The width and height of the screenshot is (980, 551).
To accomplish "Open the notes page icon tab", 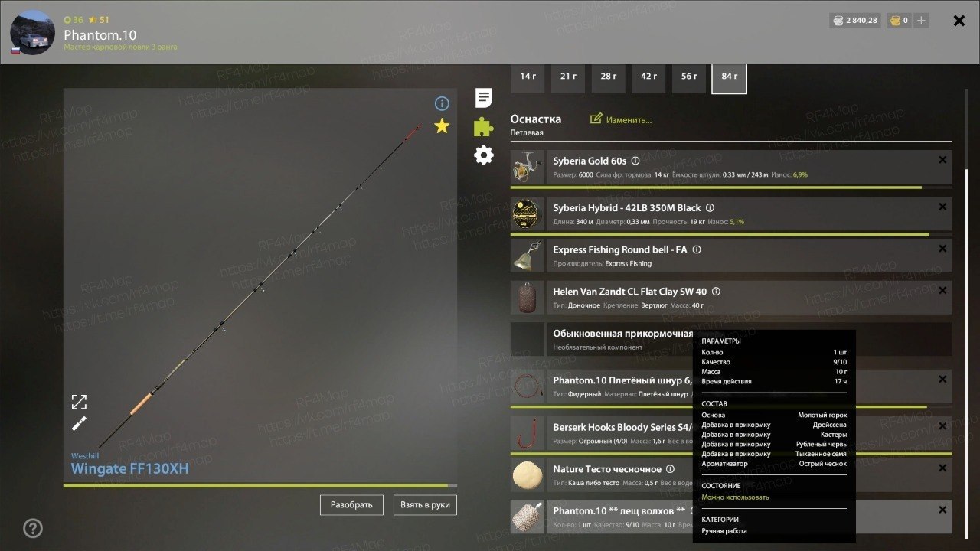I will pos(483,98).
